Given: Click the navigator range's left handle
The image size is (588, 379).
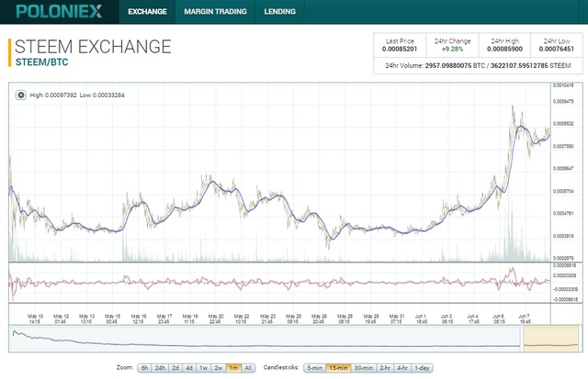Looking at the screenshot, I should click(x=522, y=339).
